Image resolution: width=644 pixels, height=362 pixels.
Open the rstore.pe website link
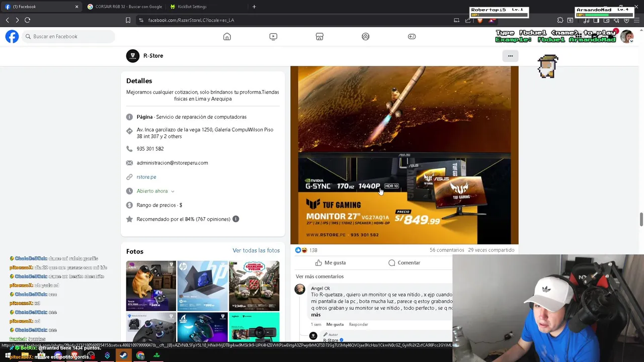[146, 177]
